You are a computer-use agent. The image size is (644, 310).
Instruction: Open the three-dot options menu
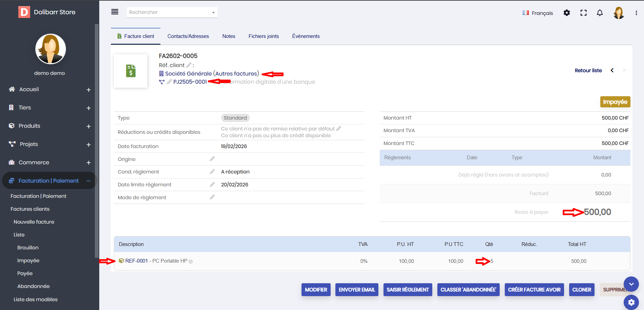point(636,13)
